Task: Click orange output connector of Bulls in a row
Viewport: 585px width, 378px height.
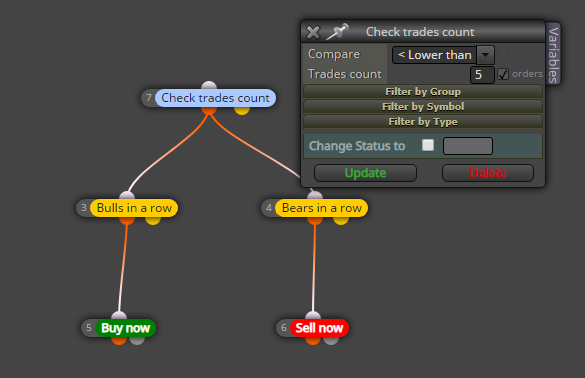Action: (127, 221)
